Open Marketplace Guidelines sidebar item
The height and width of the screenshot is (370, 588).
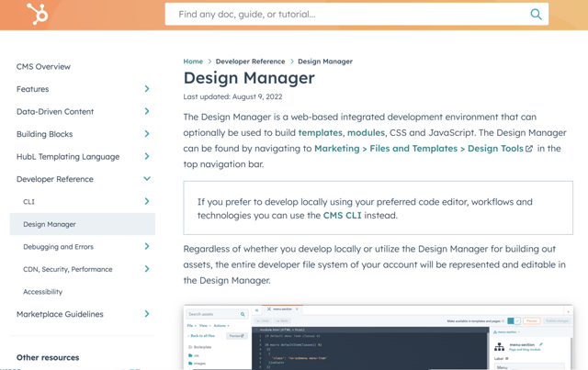(60, 314)
